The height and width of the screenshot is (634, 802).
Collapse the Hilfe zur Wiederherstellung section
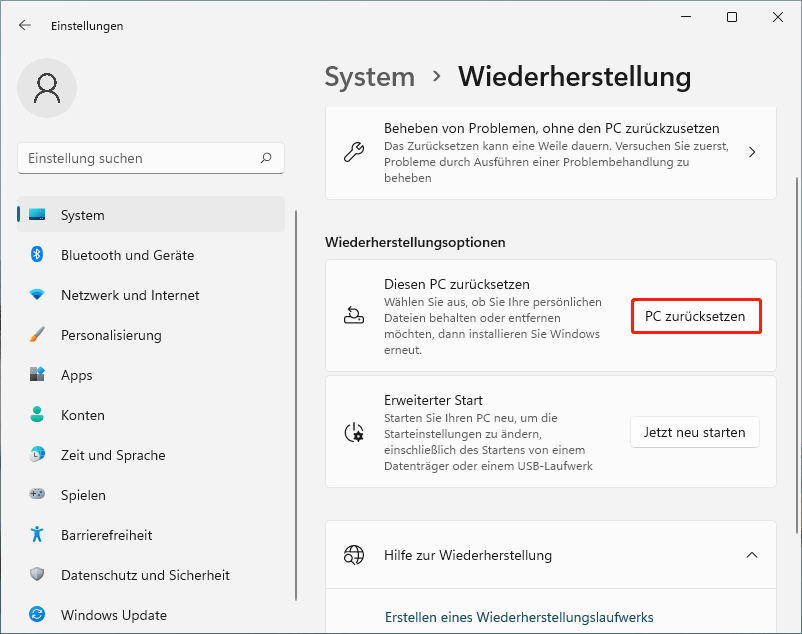(x=751, y=555)
